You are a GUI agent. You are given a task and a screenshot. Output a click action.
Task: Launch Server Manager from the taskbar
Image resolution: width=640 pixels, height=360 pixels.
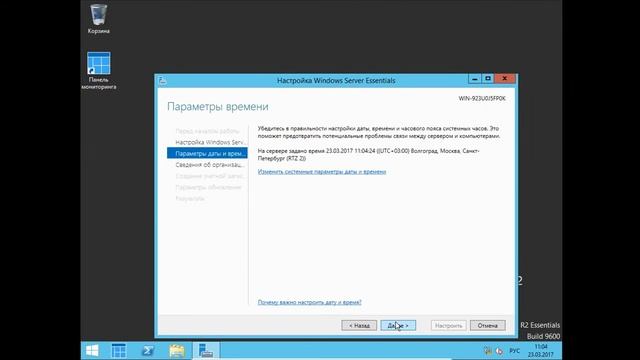119,351
